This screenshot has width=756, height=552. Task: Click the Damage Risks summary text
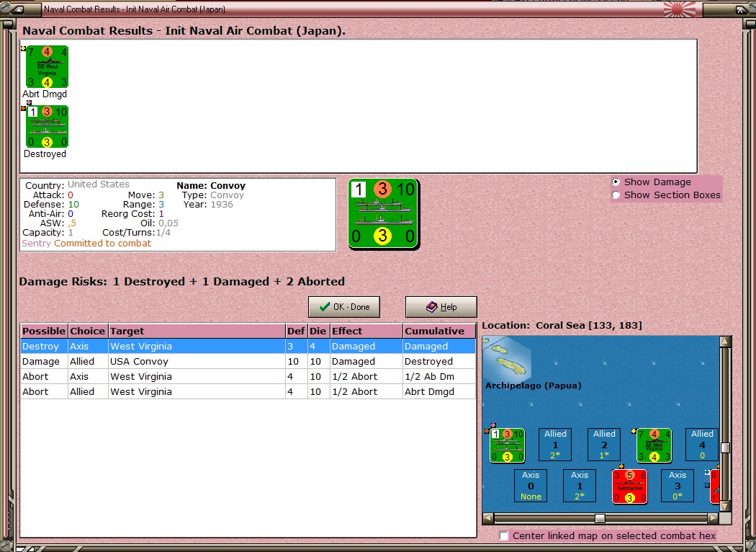[x=181, y=281]
